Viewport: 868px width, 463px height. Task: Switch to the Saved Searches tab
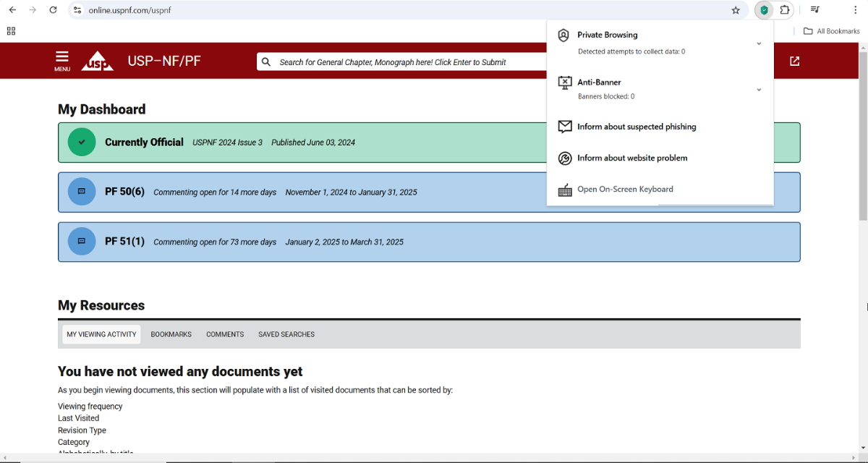click(x=286, y=334)
